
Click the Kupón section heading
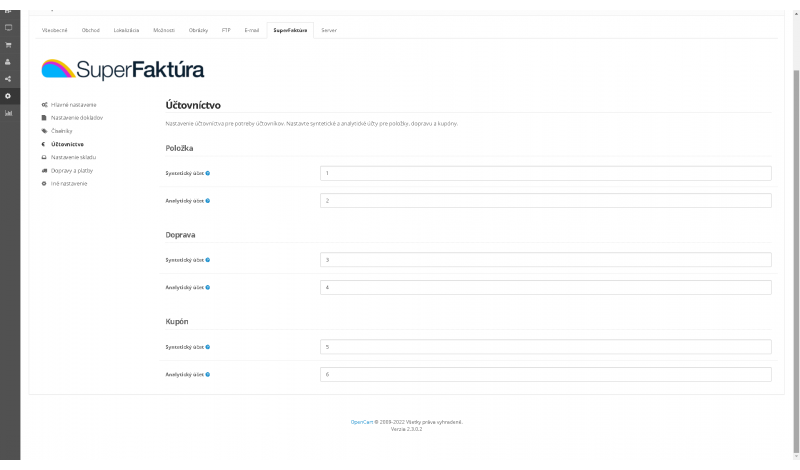coord(177,321)
